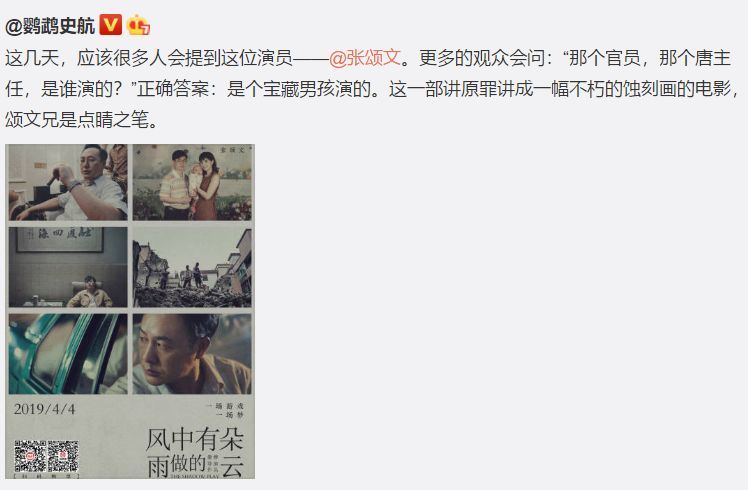Click the orange V verified badge

point(111,25)
